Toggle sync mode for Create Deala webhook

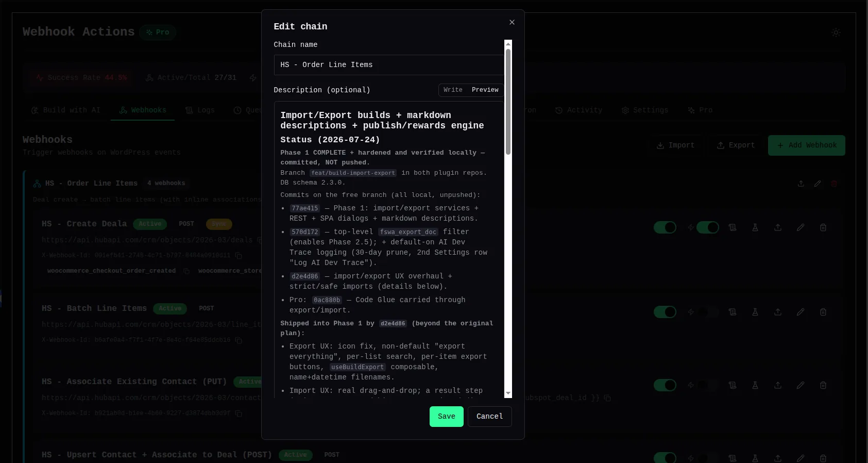coord(708,227)
